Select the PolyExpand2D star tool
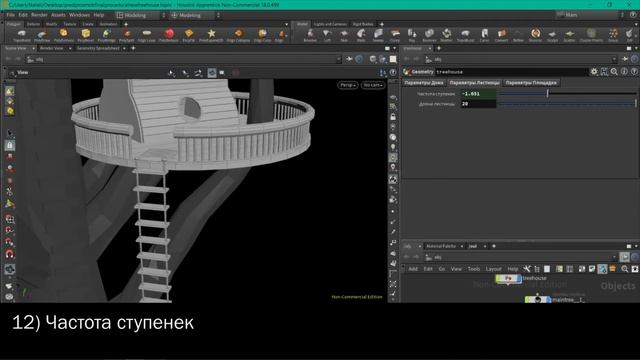The width and height of the screenshot is (640, 360). (211, 35)
